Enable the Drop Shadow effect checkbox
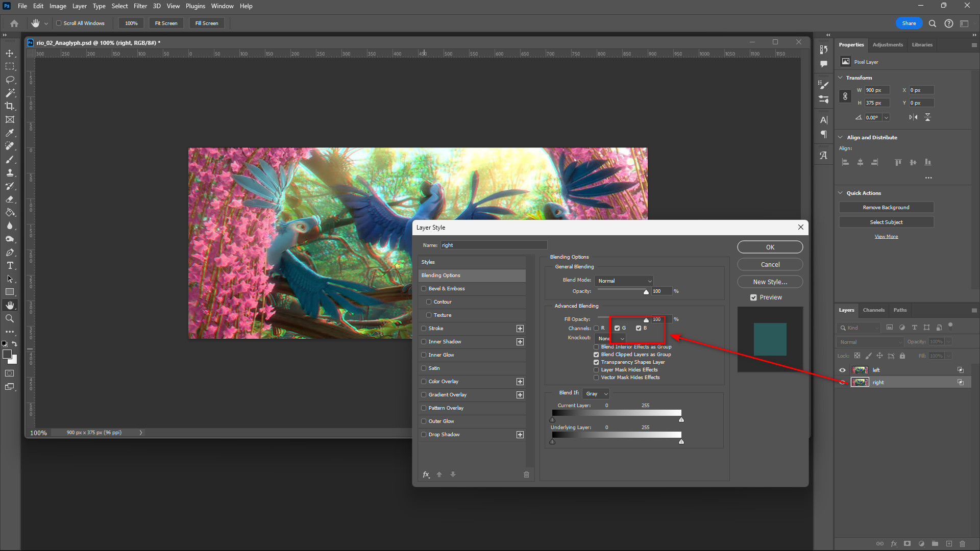Image resolution: width=980 pixels, height=551 pixels. tap(424, 435)
